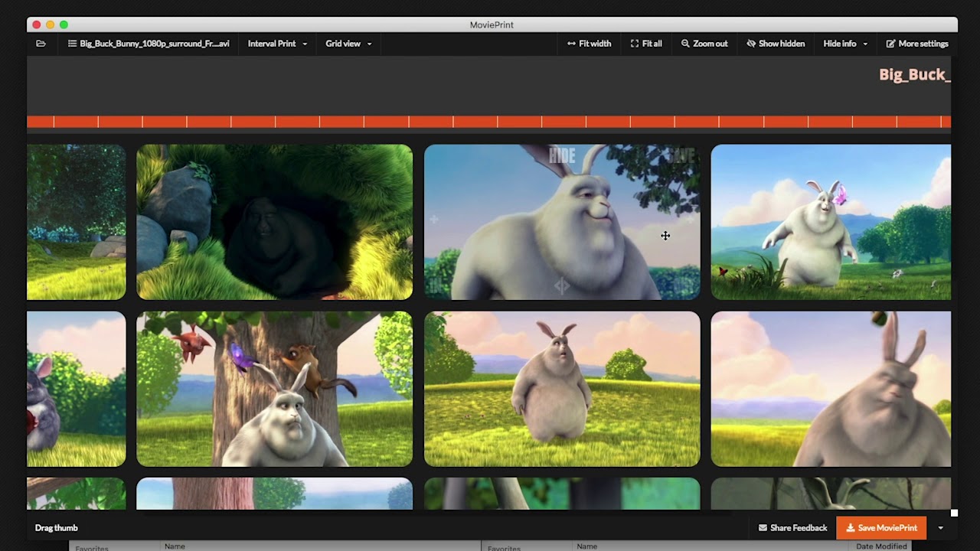Open More settings

917,44
